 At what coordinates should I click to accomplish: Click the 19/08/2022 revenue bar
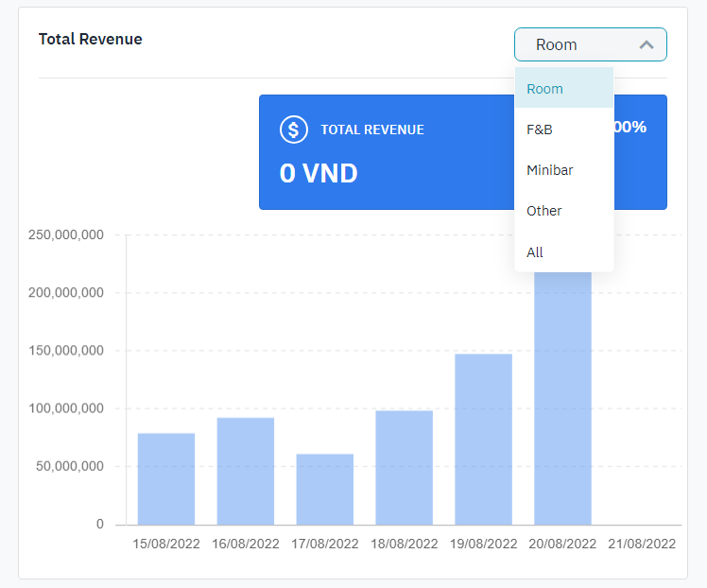(x=484, y=440)
